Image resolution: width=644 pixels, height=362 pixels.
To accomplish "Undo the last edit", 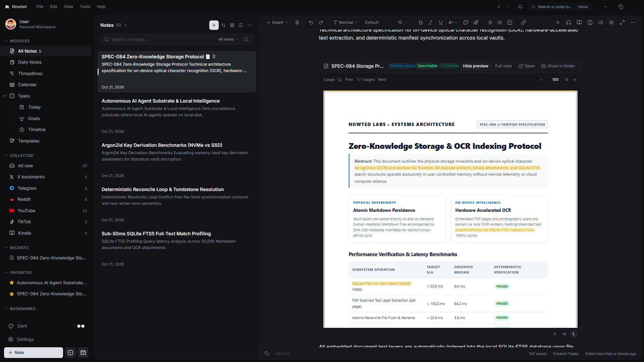I will 311,22.
